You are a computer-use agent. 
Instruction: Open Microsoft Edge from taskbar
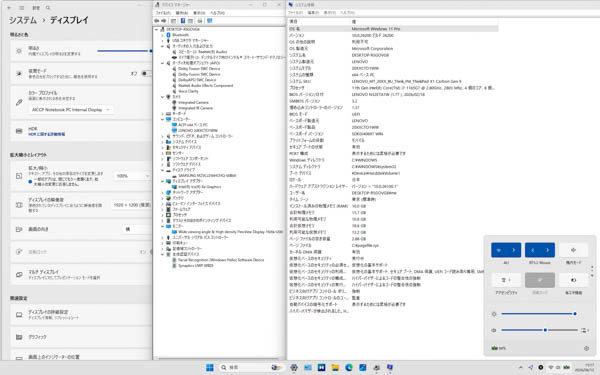click(x=349, y=367)
